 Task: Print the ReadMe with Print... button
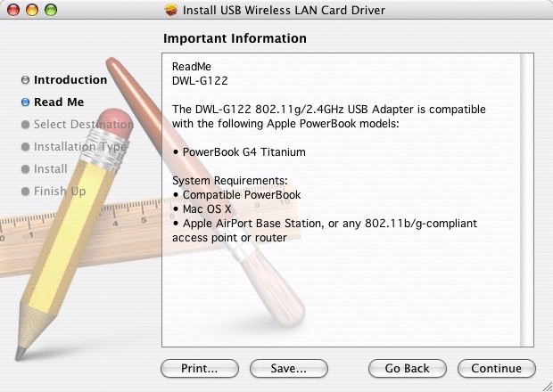200,369
